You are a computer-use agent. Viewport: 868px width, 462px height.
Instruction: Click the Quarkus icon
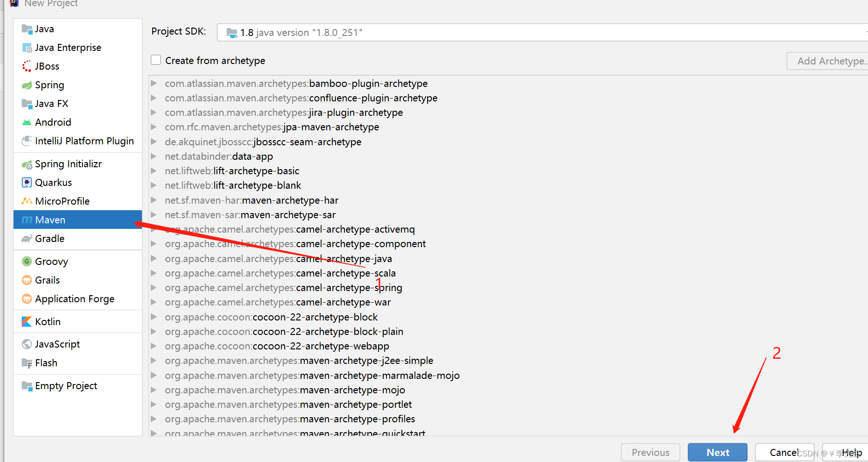(x=27, y=183)
